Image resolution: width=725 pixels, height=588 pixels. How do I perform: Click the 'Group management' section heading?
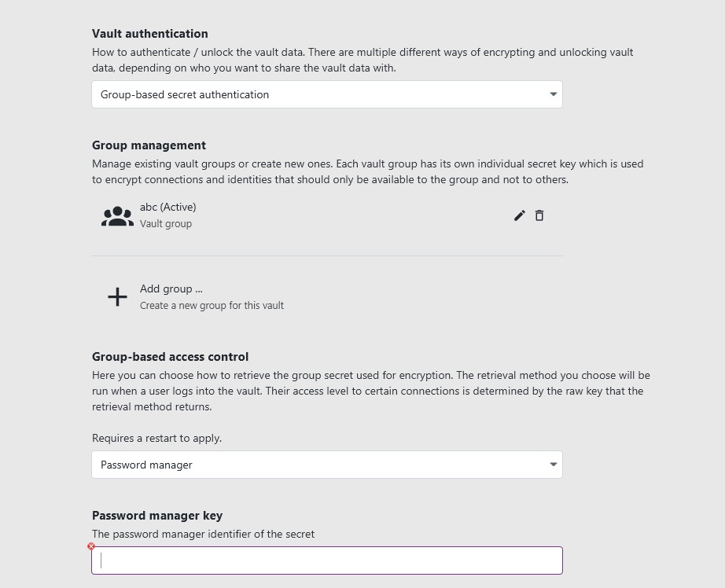pos(149,145)
